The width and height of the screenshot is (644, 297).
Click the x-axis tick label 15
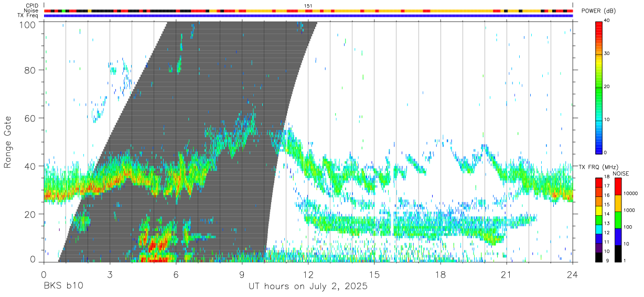tap(374, 274)
